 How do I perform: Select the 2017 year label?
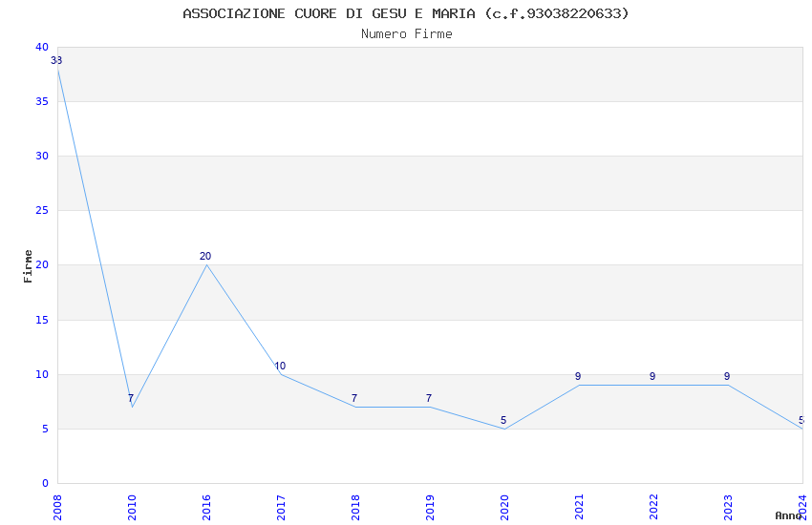tap(281, 507)
